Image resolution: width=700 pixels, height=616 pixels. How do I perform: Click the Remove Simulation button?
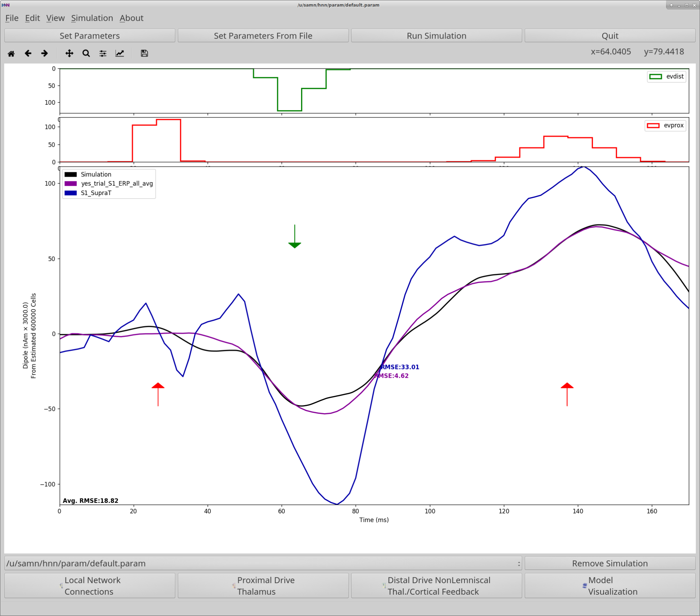pyautogui.click(x=610, y=563)
